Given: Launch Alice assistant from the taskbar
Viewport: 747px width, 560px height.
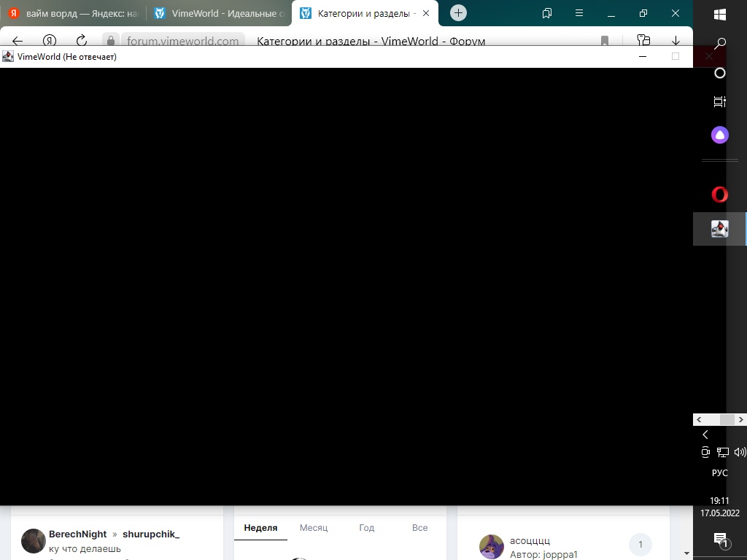Looking at the screenshot, I should coord(720,135).
